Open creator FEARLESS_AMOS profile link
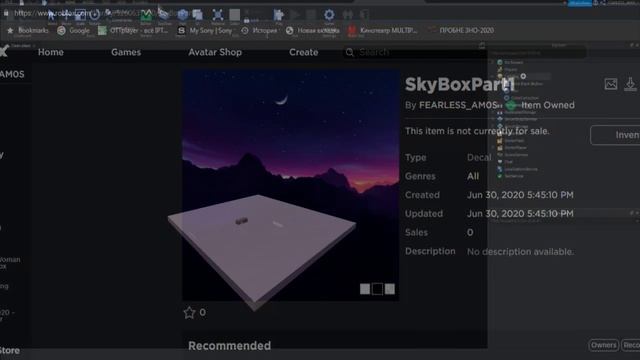 click(458, 105)
